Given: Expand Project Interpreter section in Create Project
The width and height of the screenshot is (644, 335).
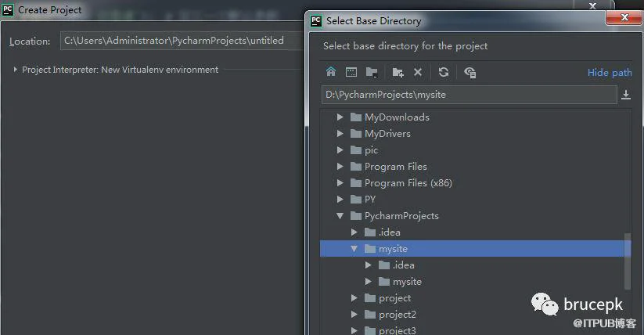Looking at the screenshot, I should [x=15, y=70].
